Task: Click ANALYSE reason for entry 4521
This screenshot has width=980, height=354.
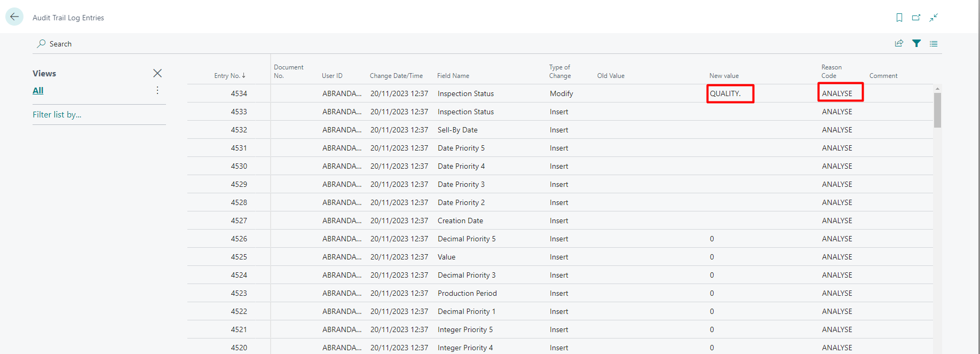Action: pos(837,329)
